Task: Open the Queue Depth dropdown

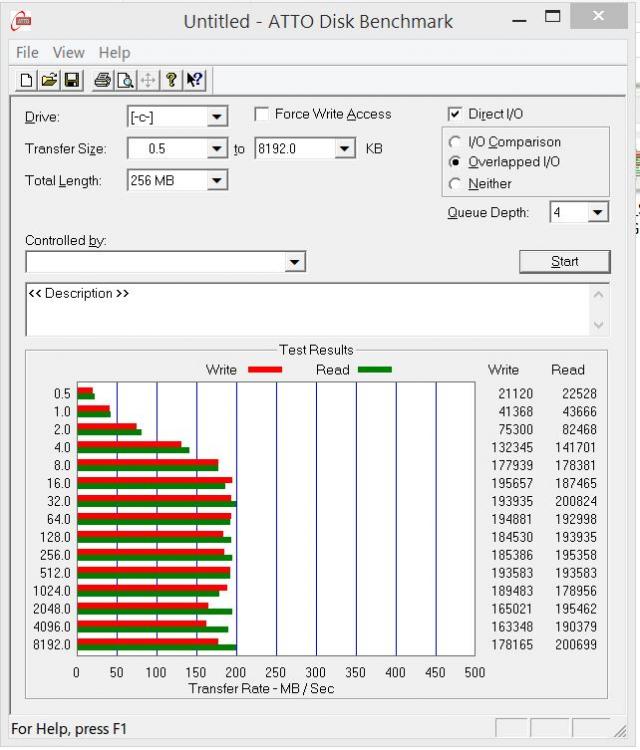Action: pos(597,212)
